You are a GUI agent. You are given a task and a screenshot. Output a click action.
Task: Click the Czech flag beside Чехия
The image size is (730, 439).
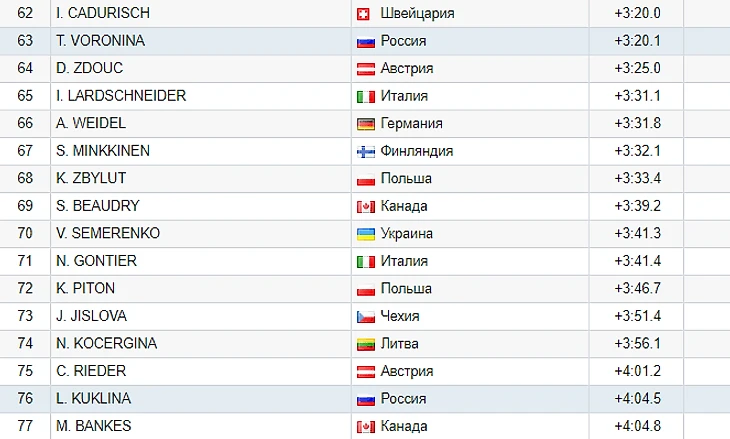pos(365,316)
